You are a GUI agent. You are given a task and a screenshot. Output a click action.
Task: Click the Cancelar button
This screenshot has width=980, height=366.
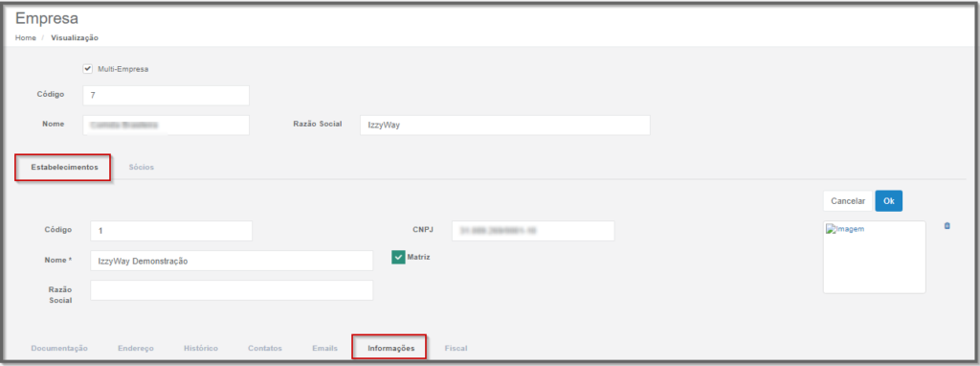[x=848, y=201]
